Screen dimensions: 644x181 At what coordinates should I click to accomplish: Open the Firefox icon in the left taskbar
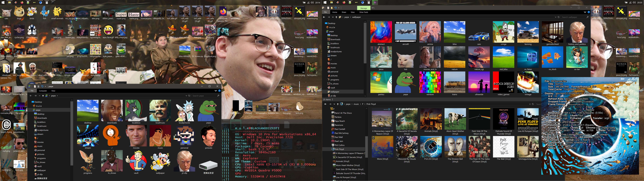point(22,3)
